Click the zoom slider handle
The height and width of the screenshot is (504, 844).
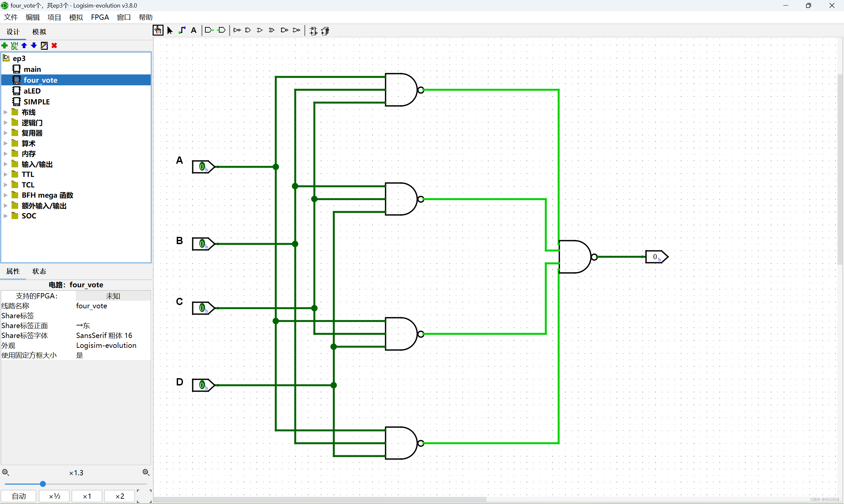43,484
